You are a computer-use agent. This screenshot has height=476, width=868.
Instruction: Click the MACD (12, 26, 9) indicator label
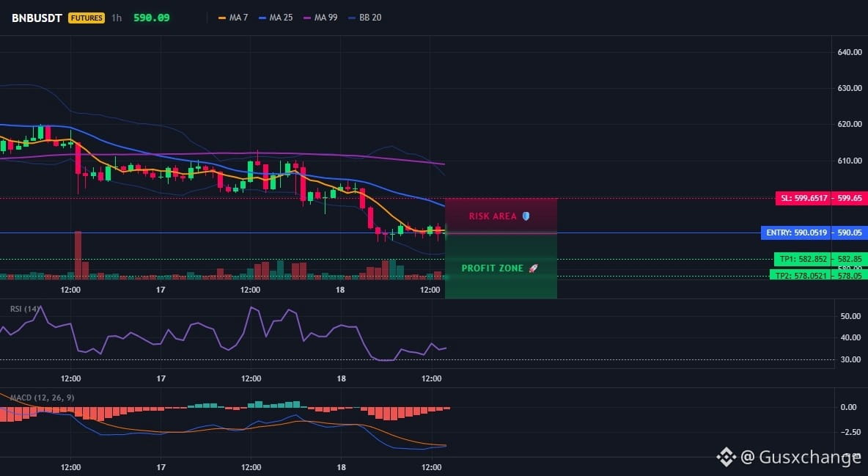point(42,398)
